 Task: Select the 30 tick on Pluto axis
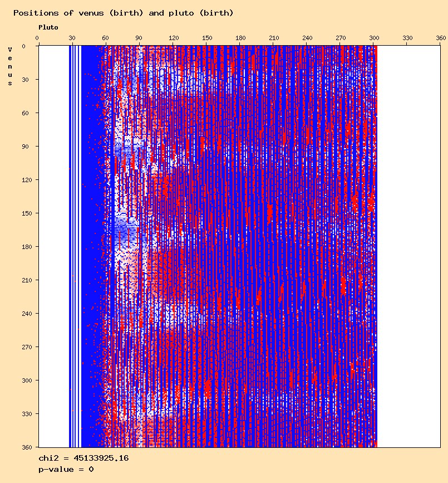(72, 38)
